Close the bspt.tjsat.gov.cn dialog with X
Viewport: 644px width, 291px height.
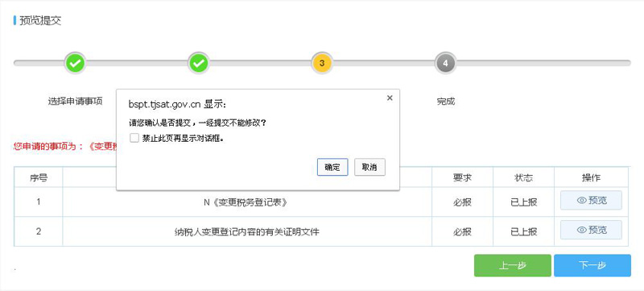click(x=390, y=98)
